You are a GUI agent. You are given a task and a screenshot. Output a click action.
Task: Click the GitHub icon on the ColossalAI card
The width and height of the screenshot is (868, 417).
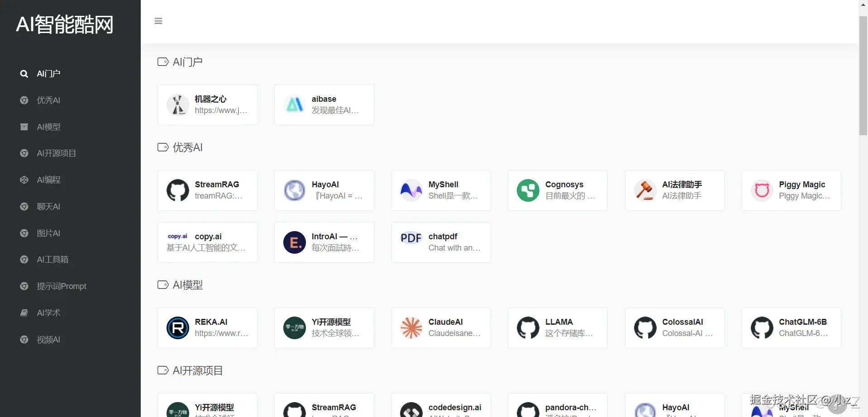645,328
